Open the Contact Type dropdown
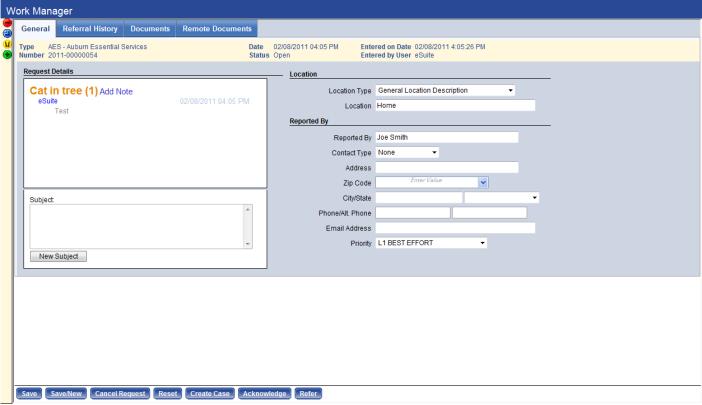This screenshot has width=702, height=405. (x=435, y=152)
